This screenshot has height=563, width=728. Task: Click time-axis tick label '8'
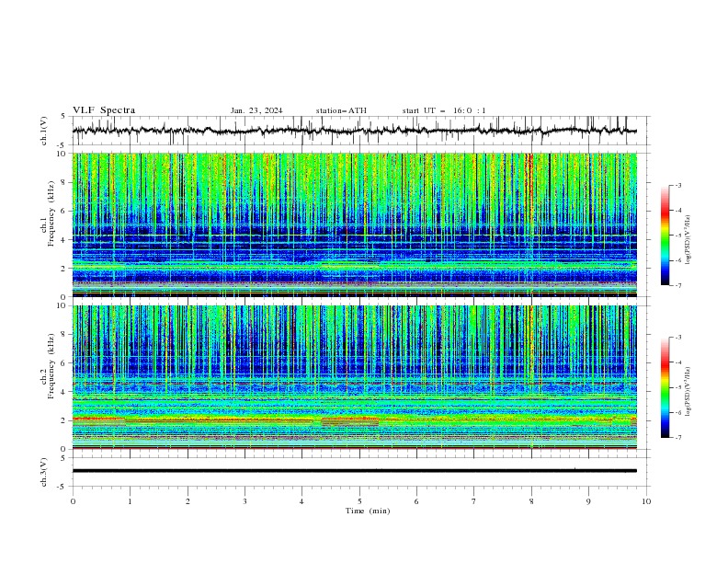[x=531, y=501]
